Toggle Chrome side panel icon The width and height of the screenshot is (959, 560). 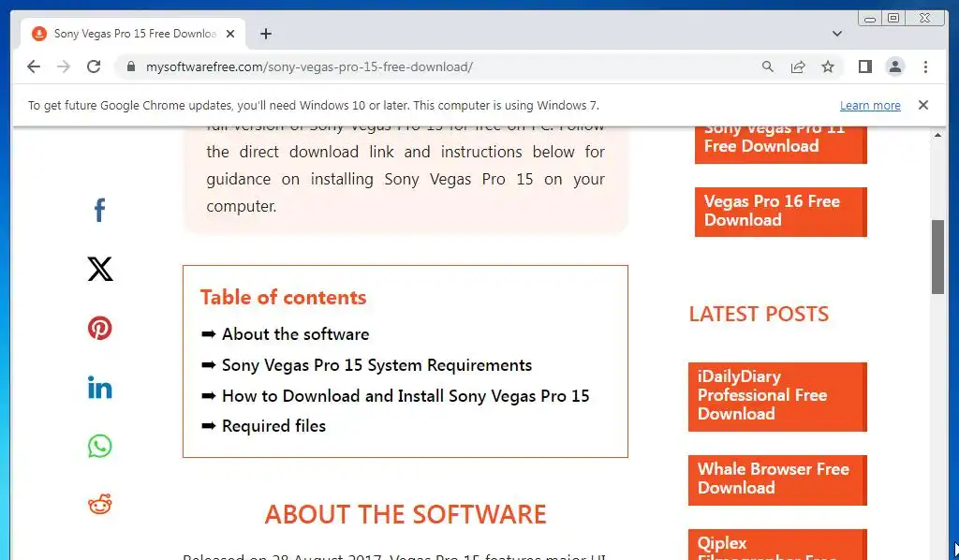coord(864,66)
